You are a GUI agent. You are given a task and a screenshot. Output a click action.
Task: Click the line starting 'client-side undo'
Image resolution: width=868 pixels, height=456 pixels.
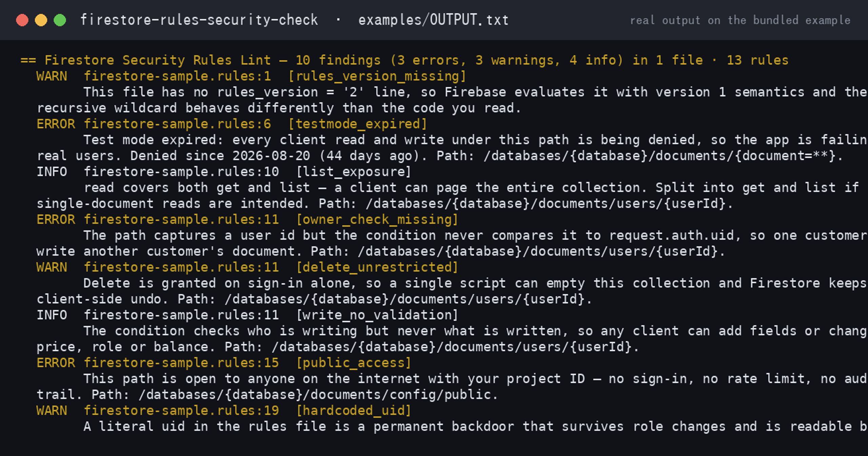[x=314, y=299]
